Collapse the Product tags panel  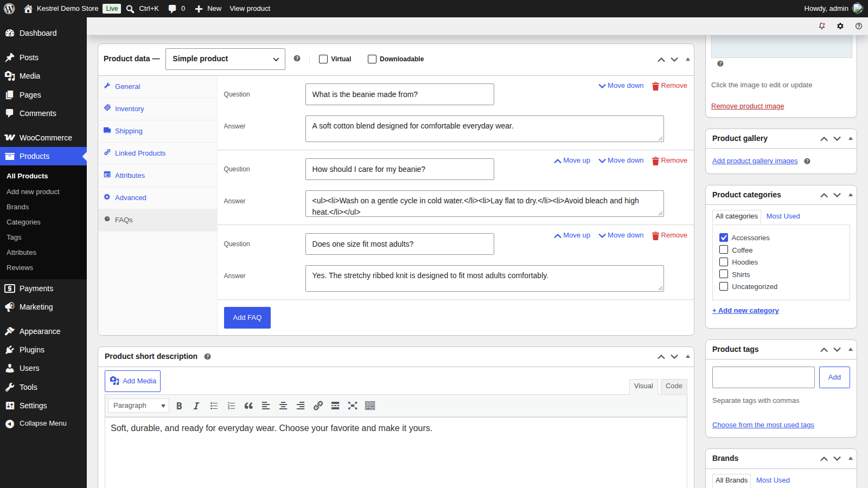(851, 349)
